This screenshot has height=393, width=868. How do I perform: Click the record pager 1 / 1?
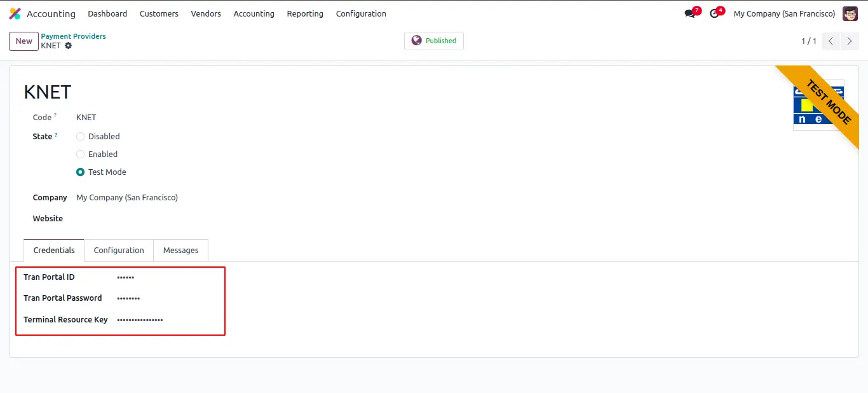pyautogui.click(x=808, y=41)
